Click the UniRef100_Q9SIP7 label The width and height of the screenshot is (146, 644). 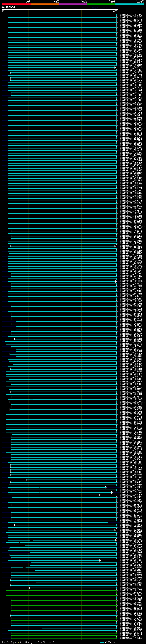pos(131,25)
